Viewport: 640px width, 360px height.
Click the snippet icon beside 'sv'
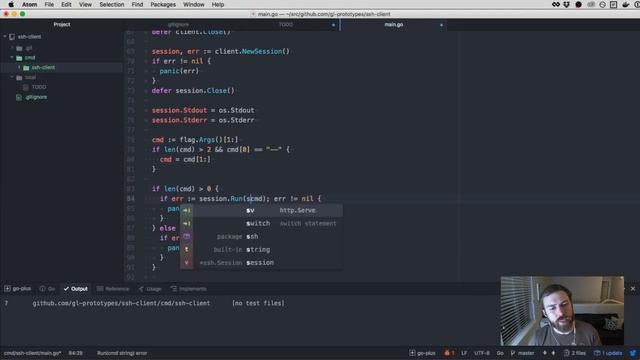pyautogui.click(x=187, y=210)
